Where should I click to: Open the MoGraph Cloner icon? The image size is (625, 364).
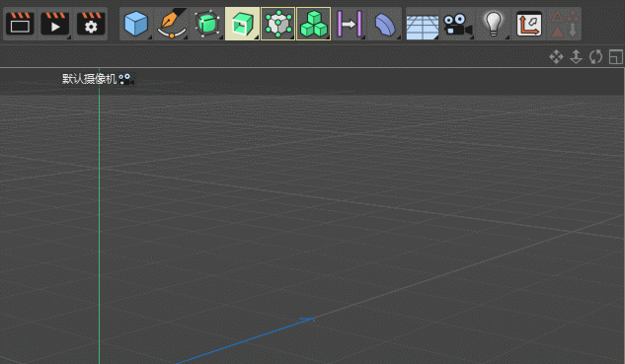(x=277, y=24)
